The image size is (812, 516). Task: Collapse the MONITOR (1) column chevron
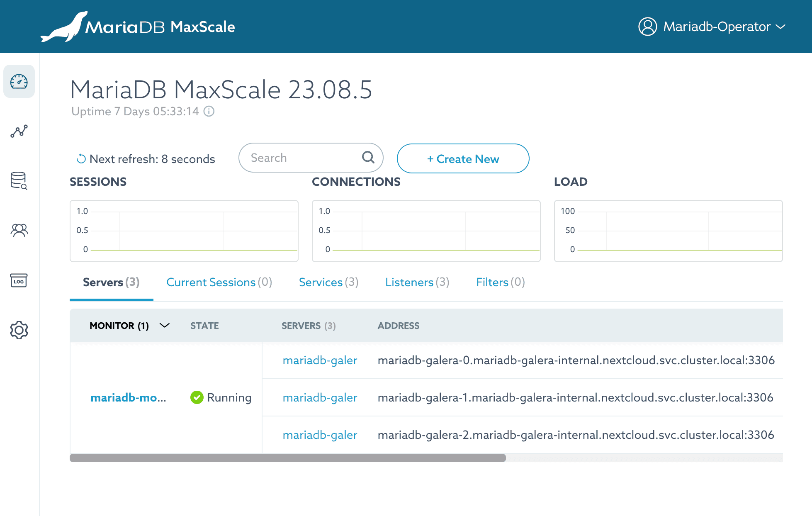pos(165,326)
